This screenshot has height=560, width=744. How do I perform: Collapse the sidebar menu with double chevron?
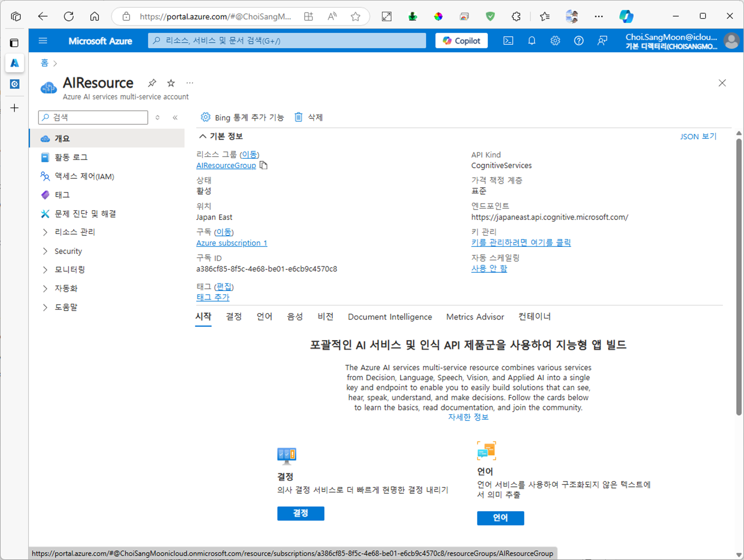[x=175, y=117]
